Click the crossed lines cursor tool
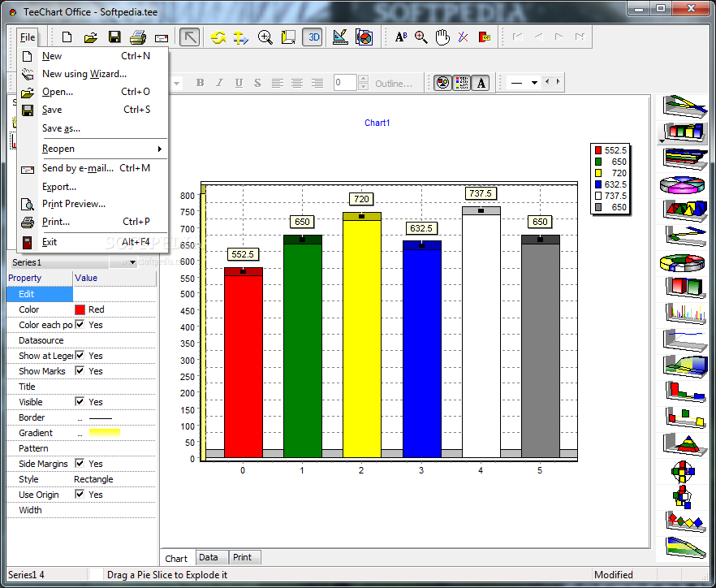The image size is (716, 588). (463, 37)
